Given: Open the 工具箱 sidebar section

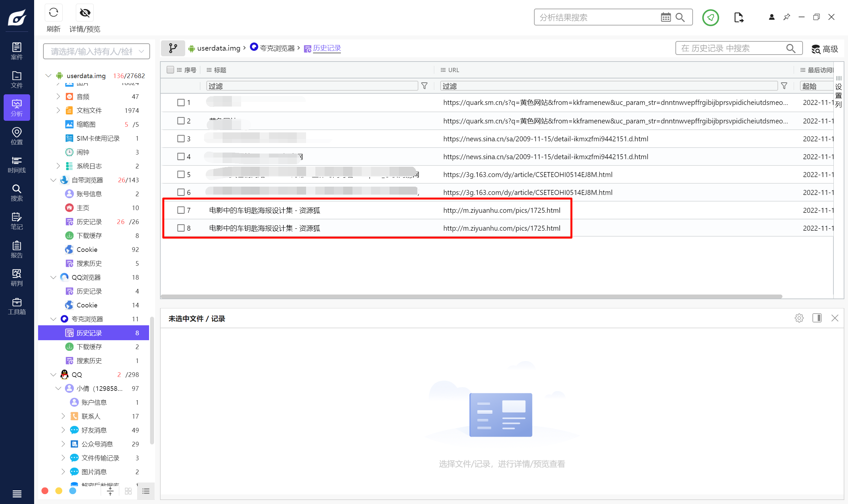Looking at the screenshot, I should 17,306.
